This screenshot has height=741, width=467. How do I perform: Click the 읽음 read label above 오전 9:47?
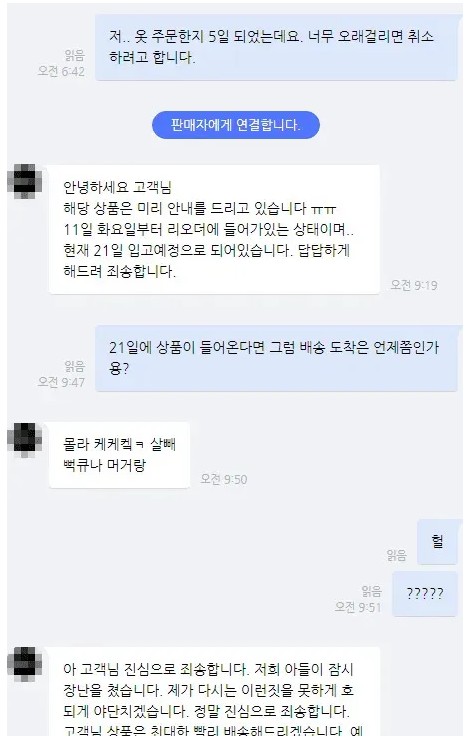coord(75,366)
